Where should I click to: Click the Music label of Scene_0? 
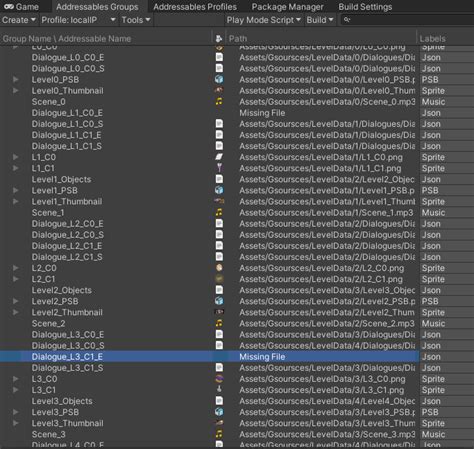coord(433,101)
